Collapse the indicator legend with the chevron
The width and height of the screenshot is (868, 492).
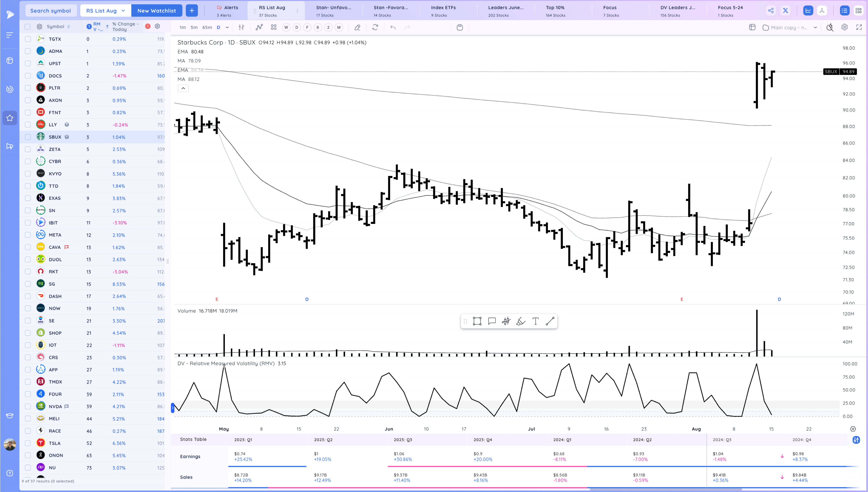tap(183, 88)
